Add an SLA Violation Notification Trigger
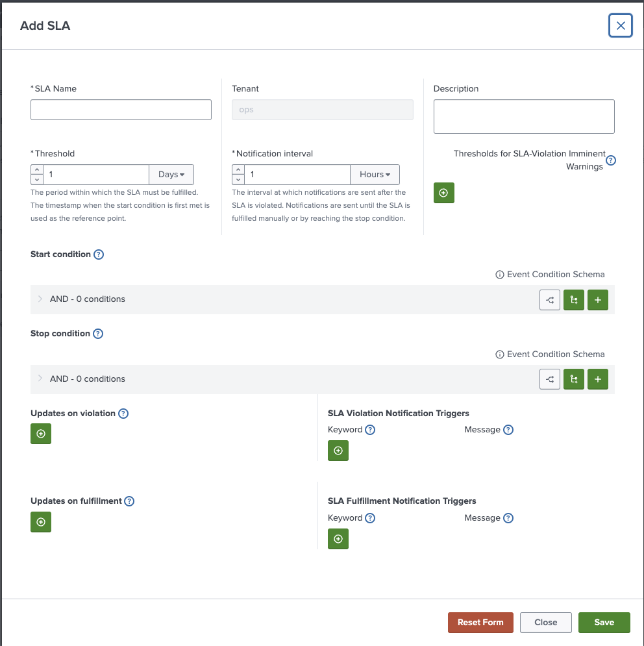The image size is (644, 646). click(338, 450)
